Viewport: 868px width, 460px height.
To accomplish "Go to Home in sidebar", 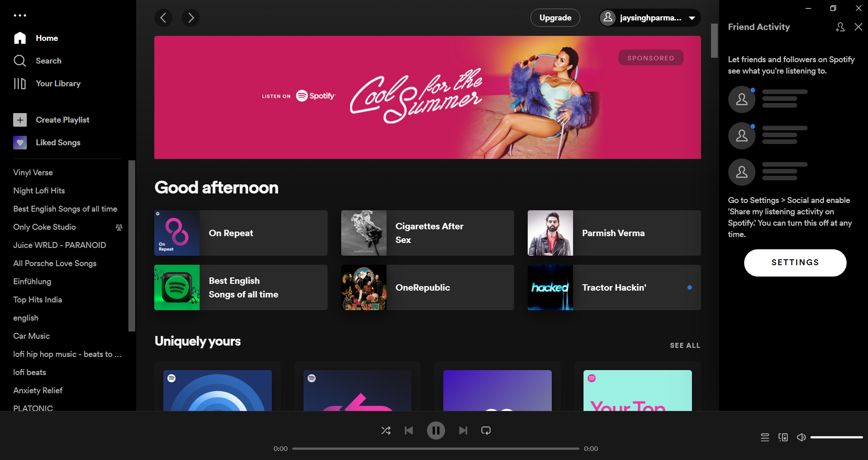I will tap(36, 38).
